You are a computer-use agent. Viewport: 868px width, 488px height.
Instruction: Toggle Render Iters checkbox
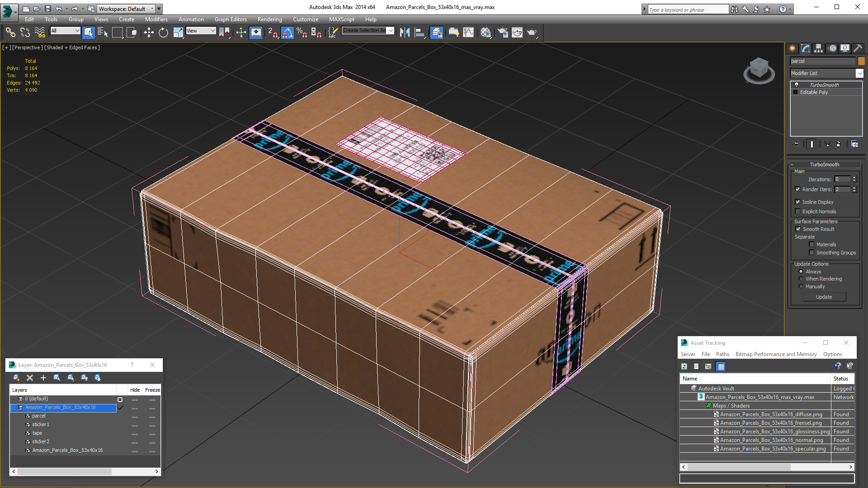[798, 189]
